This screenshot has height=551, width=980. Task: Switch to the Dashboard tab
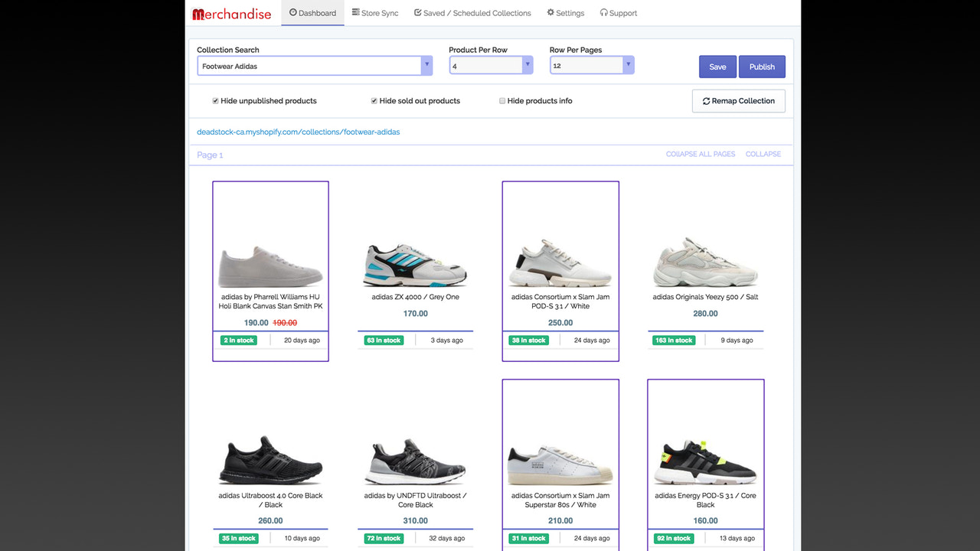(x=312, y=12)
